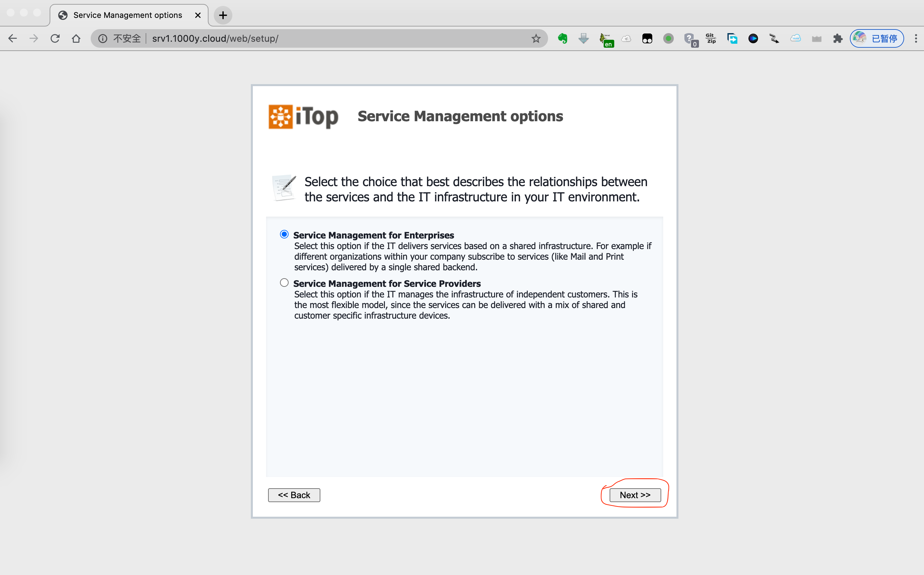Open the Extensions puzzle piece menu
The image size is (924, 575).
838,38
